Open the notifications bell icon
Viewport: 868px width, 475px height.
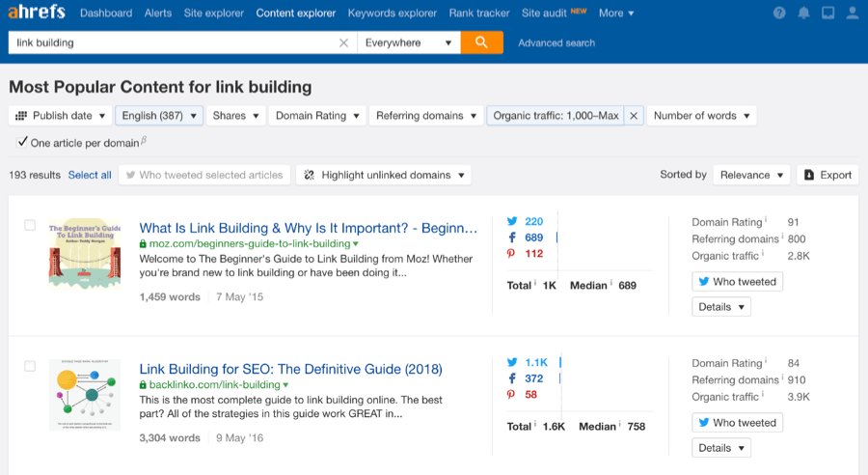click(803, 13)
